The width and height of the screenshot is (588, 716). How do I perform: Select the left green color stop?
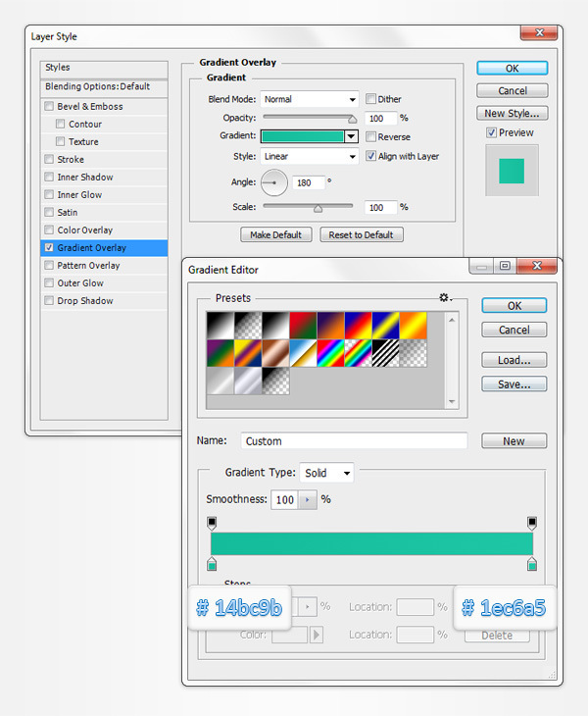coord(212,564)
